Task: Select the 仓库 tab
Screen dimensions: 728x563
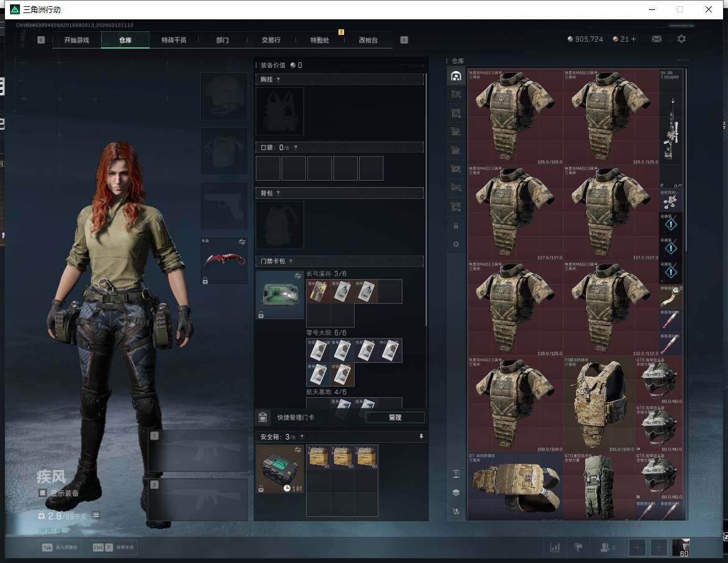Action: click(125, 40)
